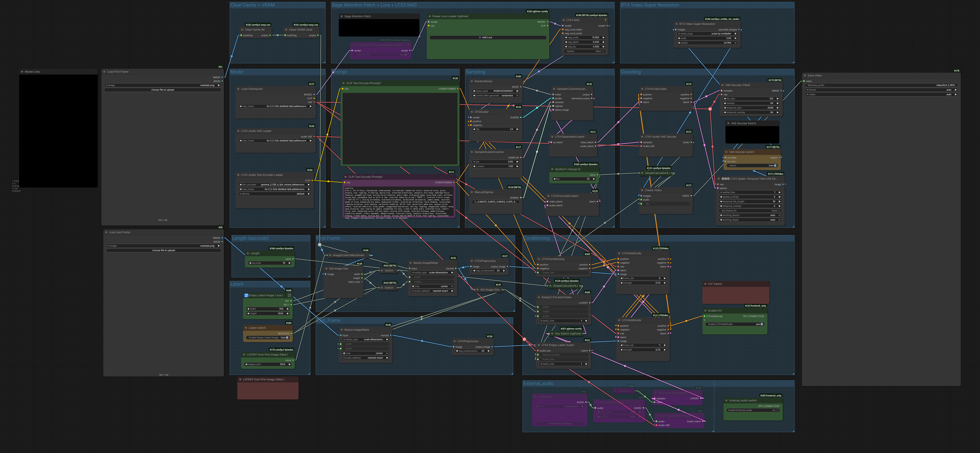Viewport: 980px width, 453px height.
Task: Collapse the Power Lora Loader node dot
Action: pos(430,16)
